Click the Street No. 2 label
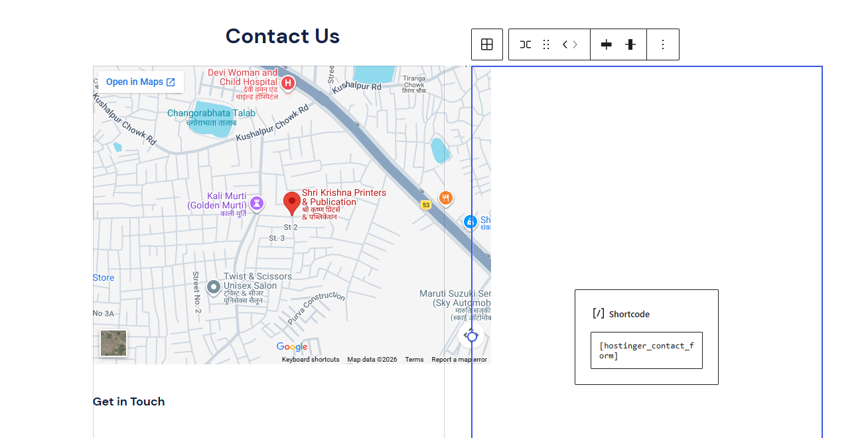 [x=197, y=292]
